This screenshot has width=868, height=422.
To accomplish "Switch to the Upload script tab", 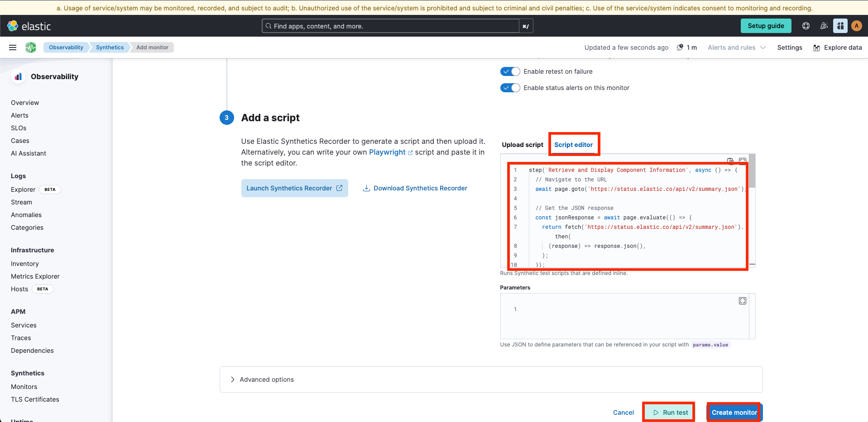I will tap(522, 144).
